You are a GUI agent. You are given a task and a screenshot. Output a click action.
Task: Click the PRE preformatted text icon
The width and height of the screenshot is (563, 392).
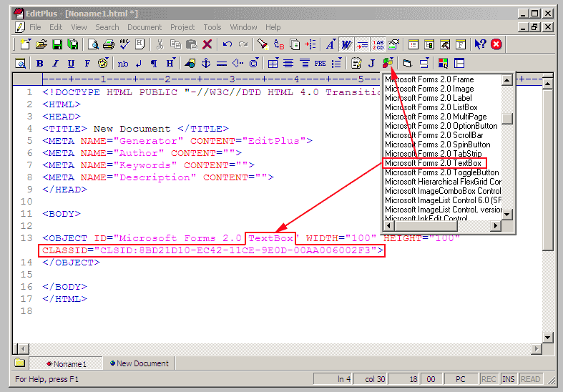click(320, 63)
